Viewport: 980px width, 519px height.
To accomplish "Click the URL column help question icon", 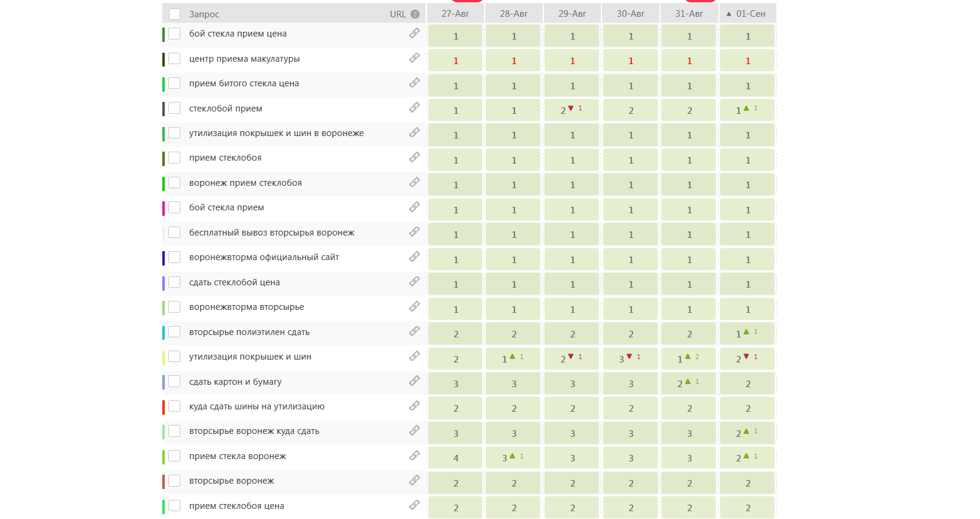I will tap(415, 14).
